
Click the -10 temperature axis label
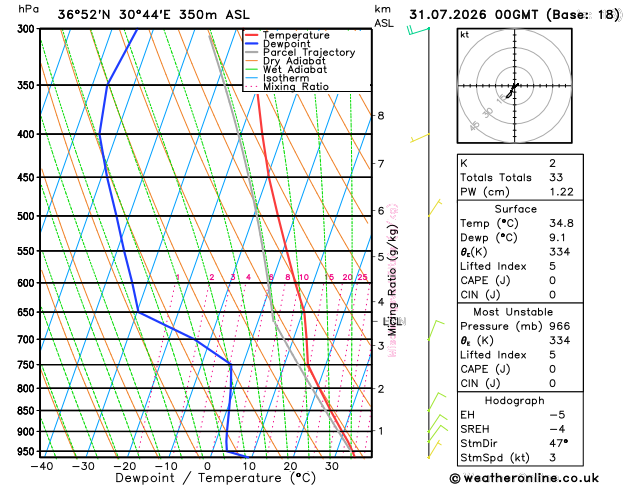point(166,466)
